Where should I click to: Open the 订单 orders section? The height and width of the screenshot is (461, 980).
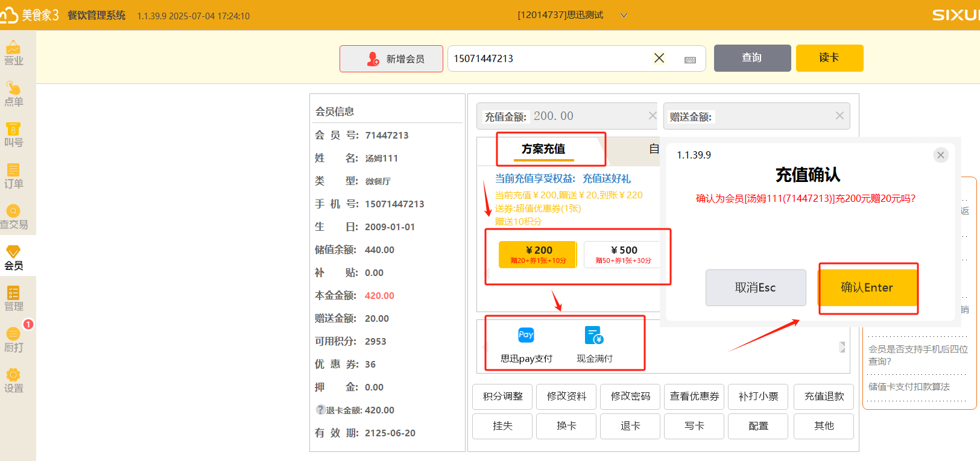pos(13,177)
